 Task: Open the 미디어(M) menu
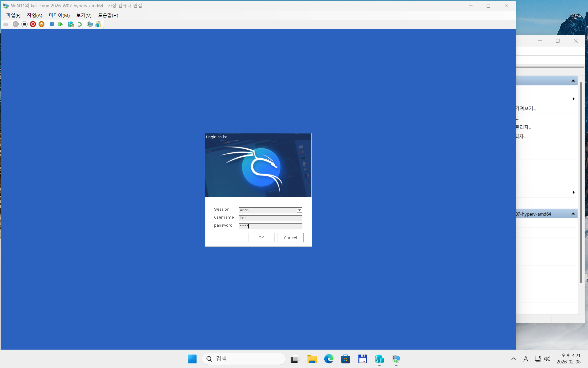click(59, 15)
